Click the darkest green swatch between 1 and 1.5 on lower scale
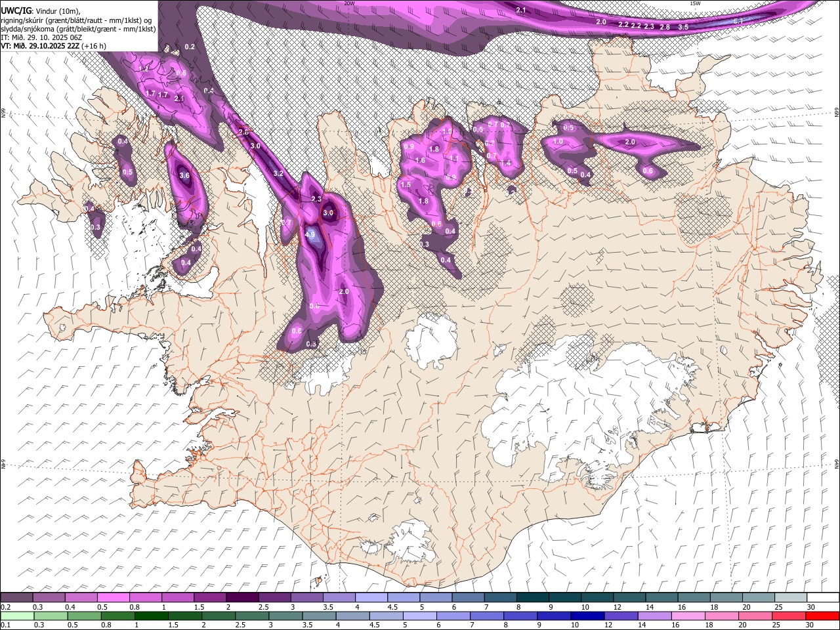The image size is (840, 630). 151,616
